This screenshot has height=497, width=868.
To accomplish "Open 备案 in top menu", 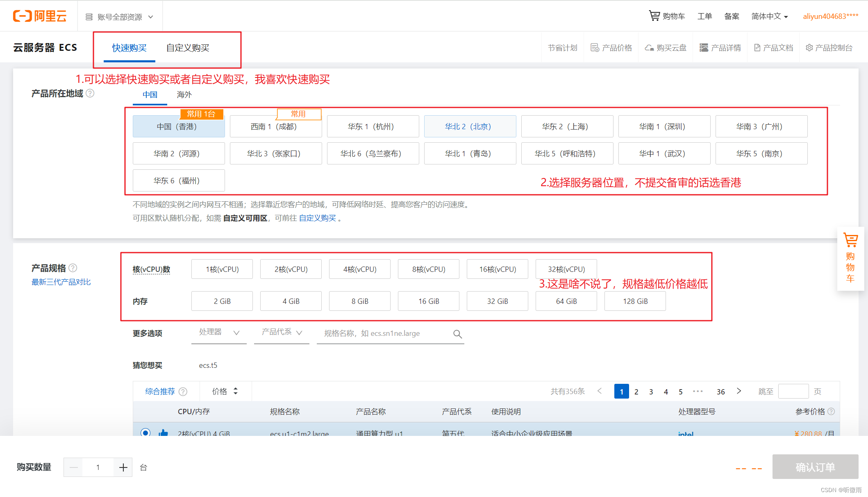I will point(732,16).
